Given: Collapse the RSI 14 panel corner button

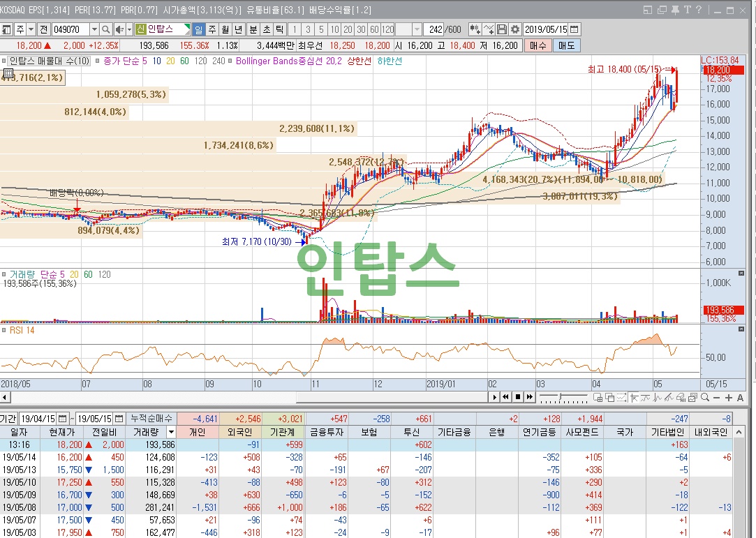Looking at the screenshot, I should point(741,329).
